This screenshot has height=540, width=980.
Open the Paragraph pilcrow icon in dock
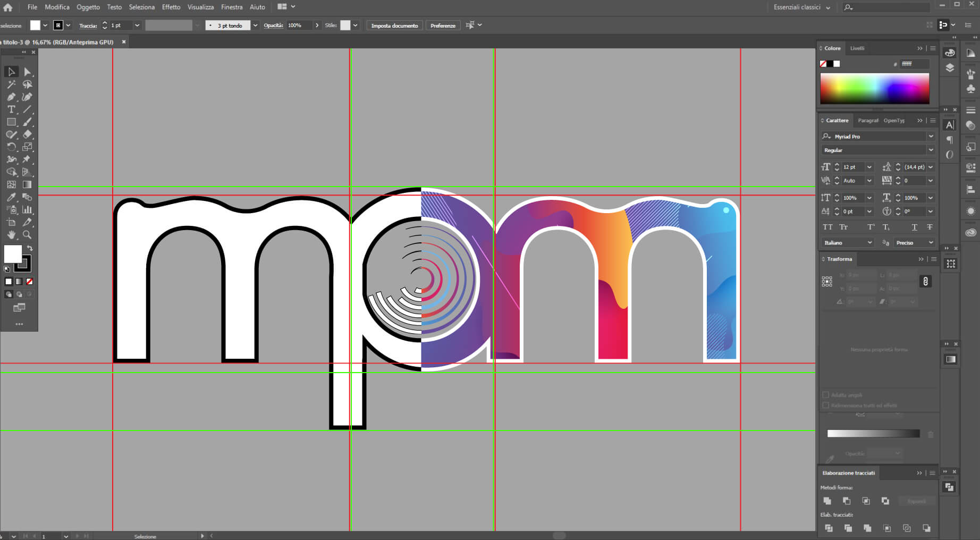click(950, 140)
